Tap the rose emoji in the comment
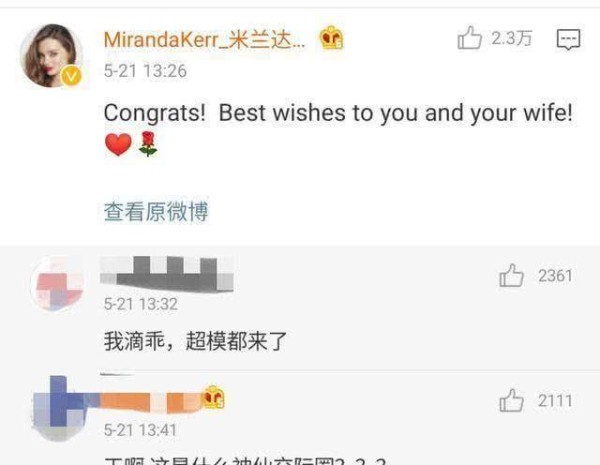Screen dimensions: 600x465 (148, 144)
